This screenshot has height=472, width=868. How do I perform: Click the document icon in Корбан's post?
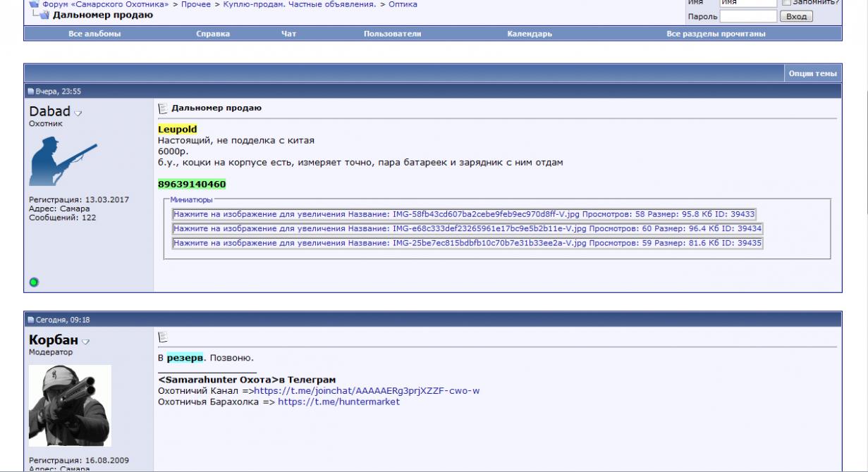162,337
